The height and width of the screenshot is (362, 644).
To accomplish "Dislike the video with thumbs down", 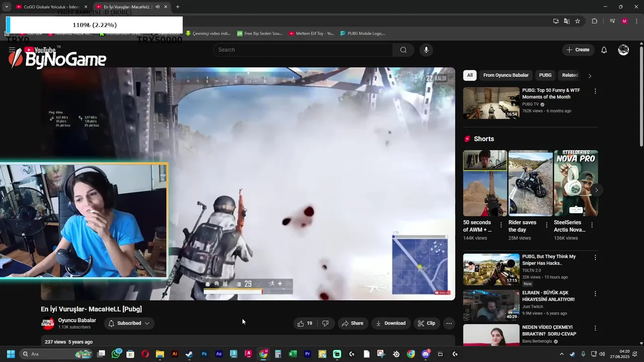I will pyautogui.click(x=325, y=323).
